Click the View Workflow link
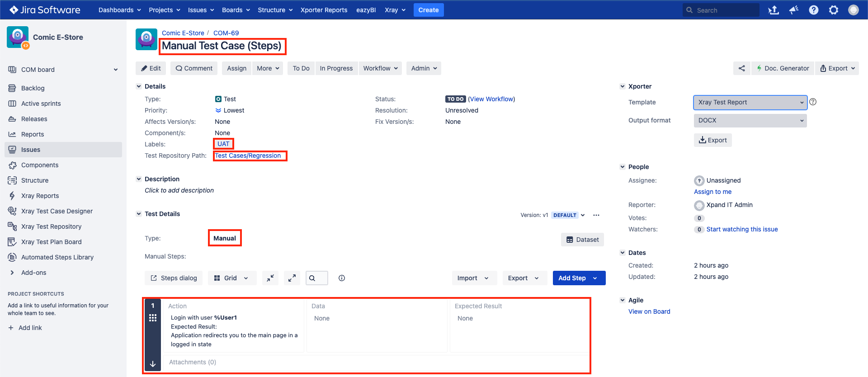This screenshot has width=868, height=377. point(491,99)
